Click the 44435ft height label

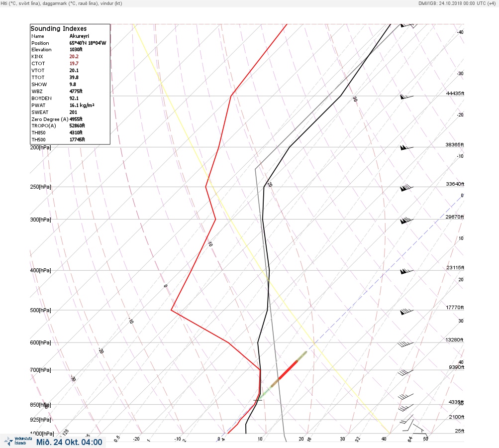[x=455, y=93]
